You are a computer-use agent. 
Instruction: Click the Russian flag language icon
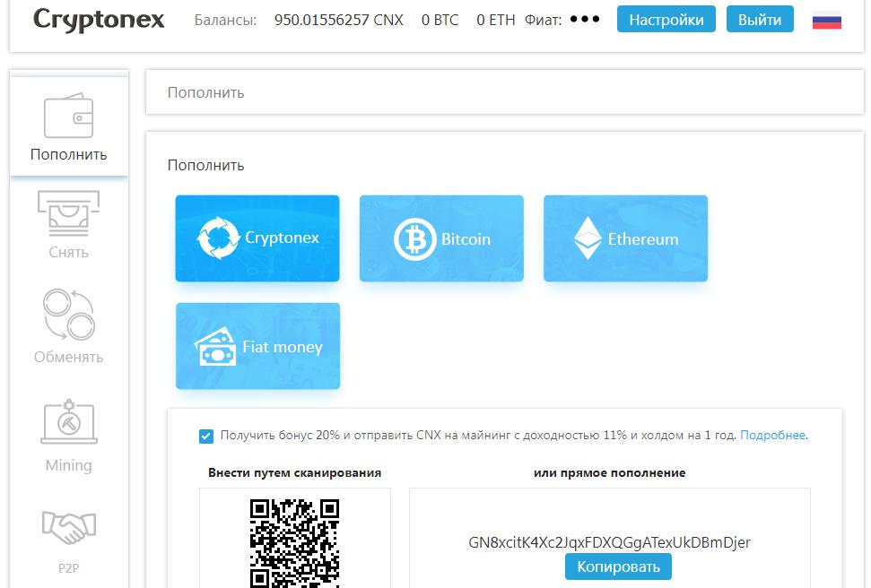tap(826, 21)
